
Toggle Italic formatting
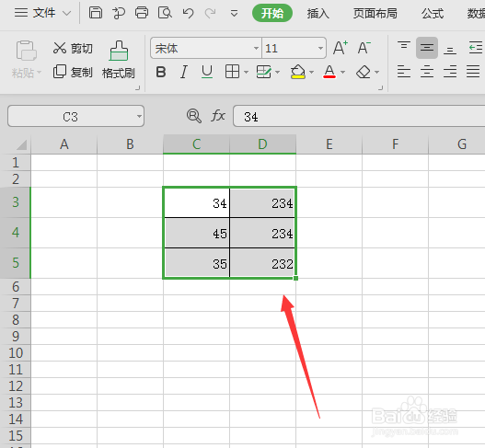click(x=184, y=72)
